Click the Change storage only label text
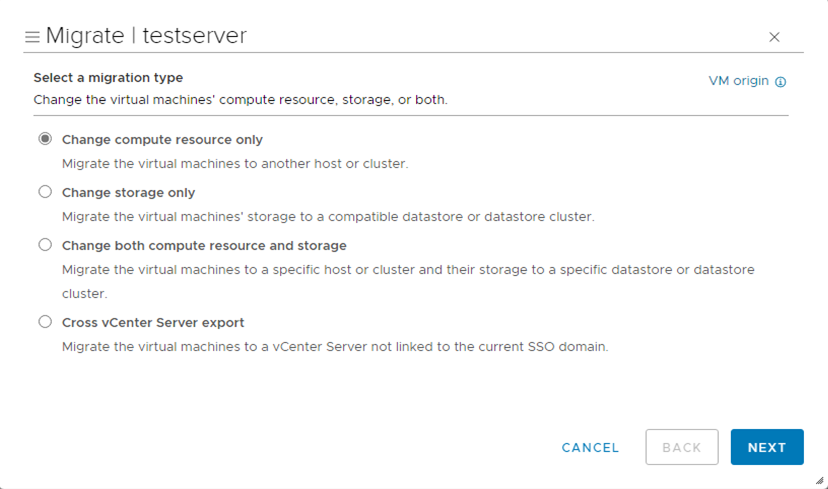 click(x=128, y=193)
